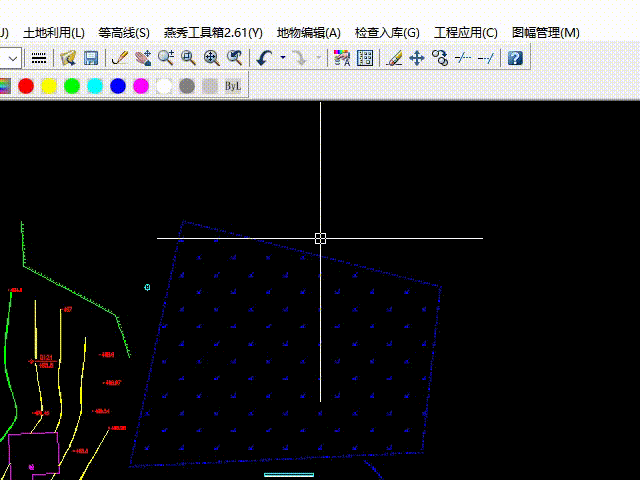Click the undo arrow icon

pyautogui.click(x=264, y=58)
